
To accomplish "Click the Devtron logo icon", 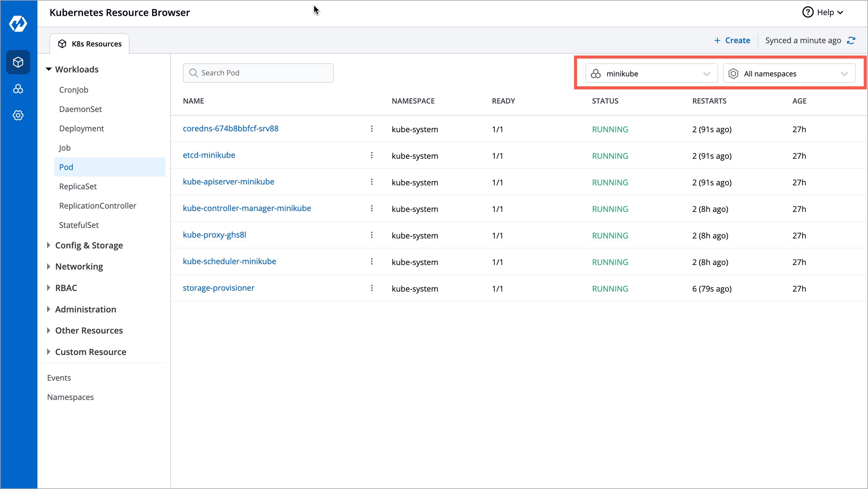I will click(x=18, y=23).
